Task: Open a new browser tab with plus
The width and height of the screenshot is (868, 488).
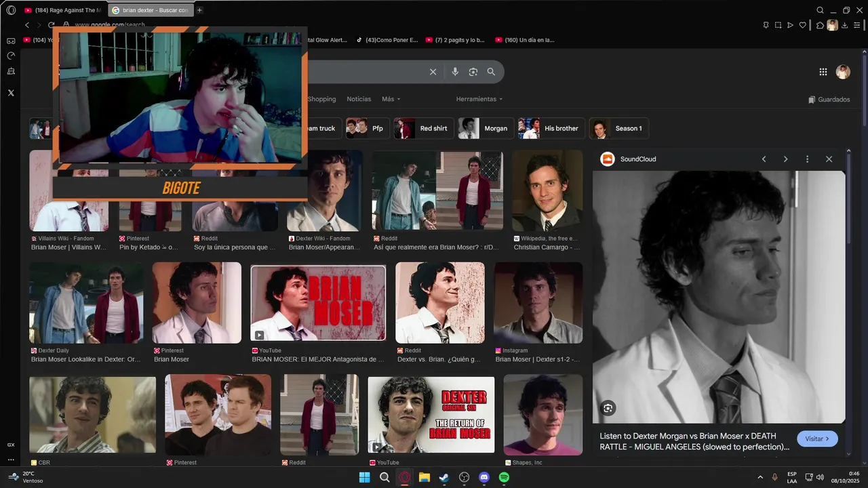Action: 199,10
